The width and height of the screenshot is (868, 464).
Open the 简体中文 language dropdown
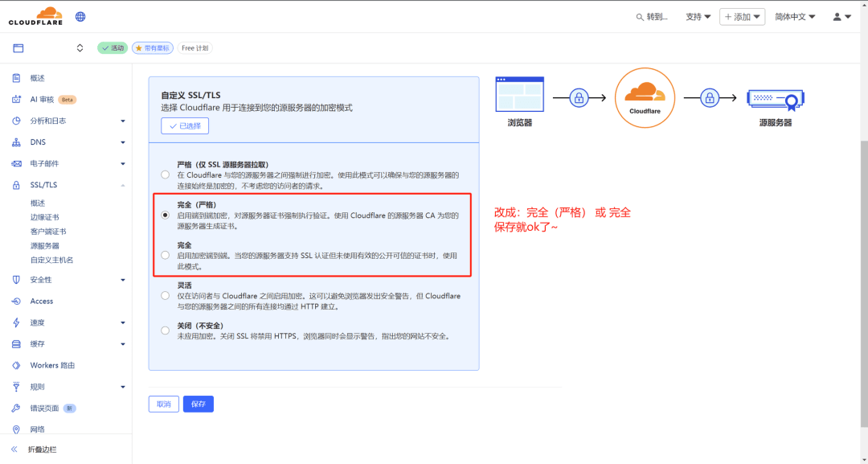(795, 17)
